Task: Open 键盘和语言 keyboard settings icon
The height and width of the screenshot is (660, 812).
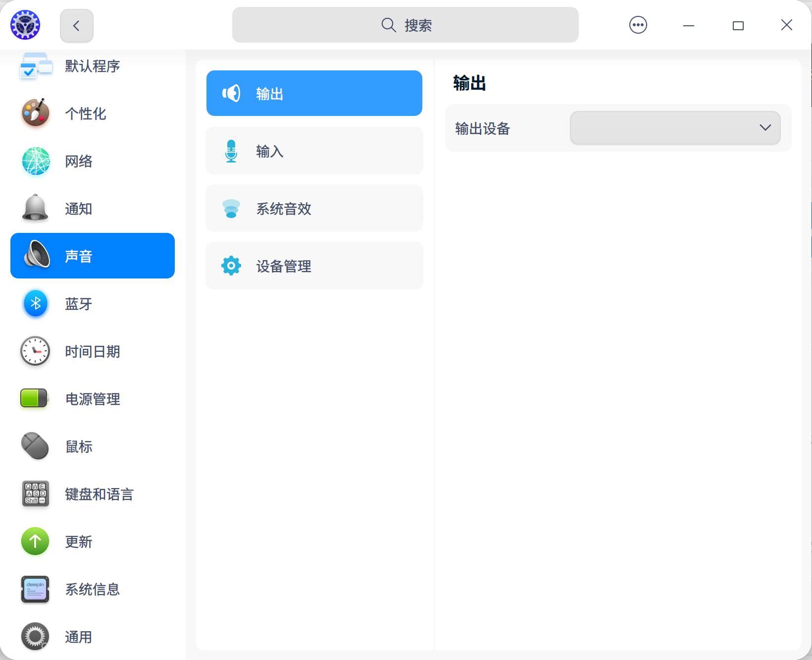Action: [35, 494]
